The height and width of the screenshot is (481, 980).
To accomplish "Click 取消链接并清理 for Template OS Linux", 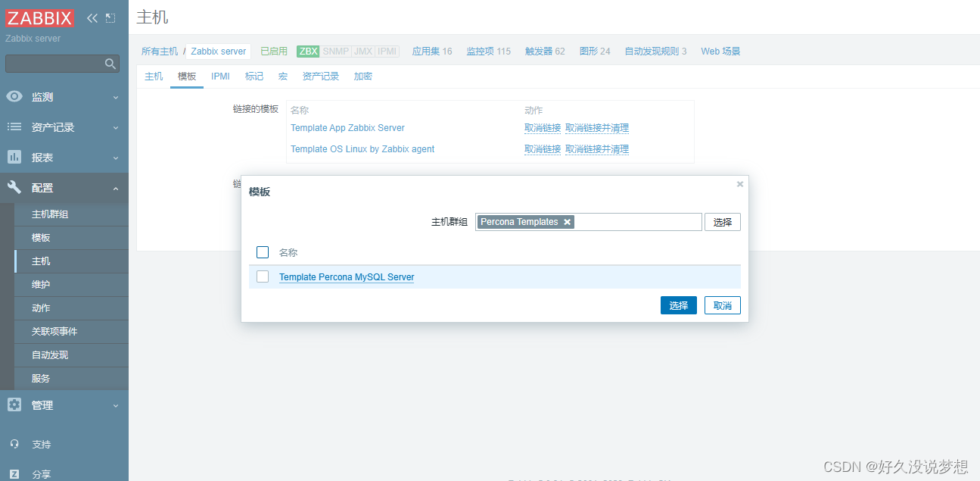I will 597,149.
